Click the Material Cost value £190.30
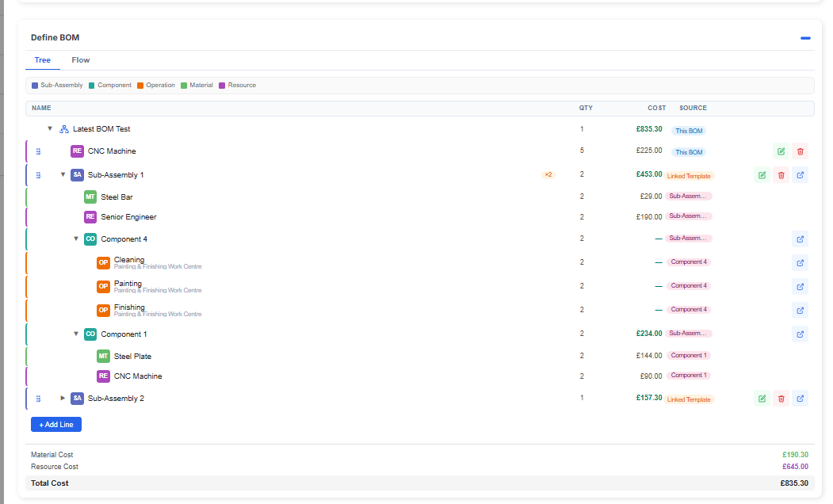The width and height of the screenshot is (833, 504). click(x=795, y=455)
